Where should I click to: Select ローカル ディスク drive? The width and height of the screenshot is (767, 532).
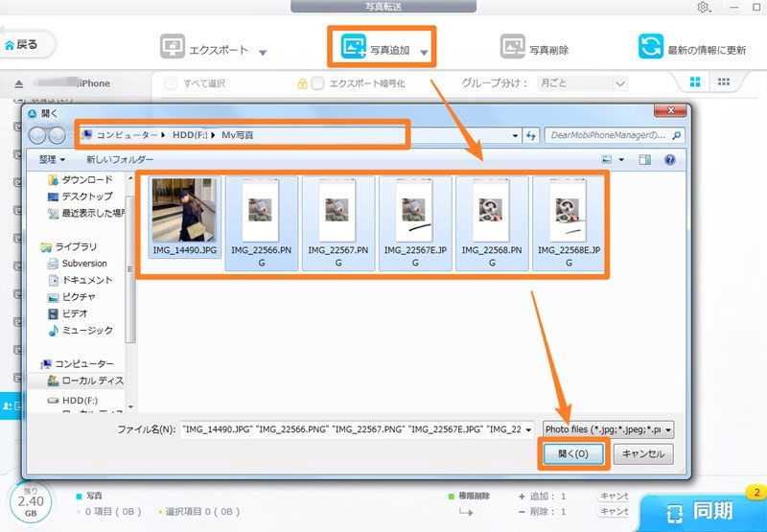[x=85, y=381]
